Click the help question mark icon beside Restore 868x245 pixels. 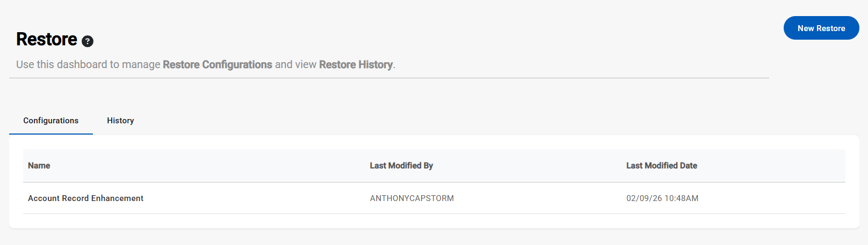pyautogui.click(x=88, y=41)
